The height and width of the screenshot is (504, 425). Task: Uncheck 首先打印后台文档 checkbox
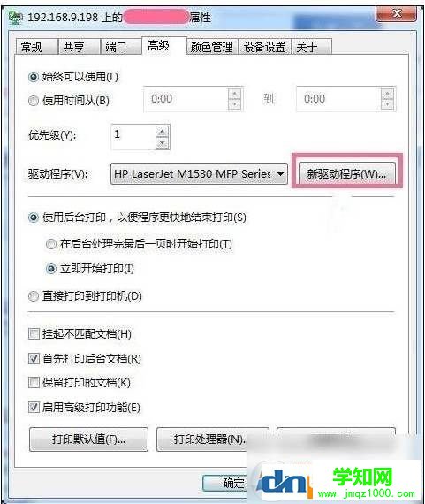click(34, 358)
